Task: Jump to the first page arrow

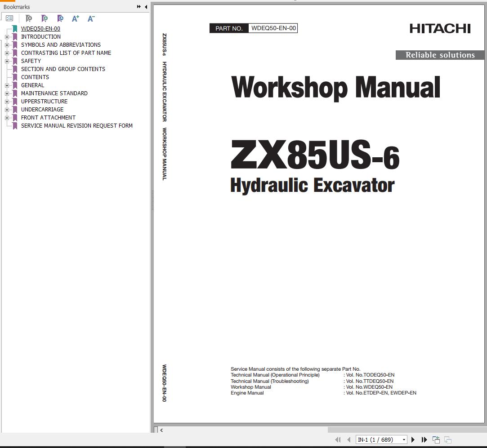Action: coord(338,439)
